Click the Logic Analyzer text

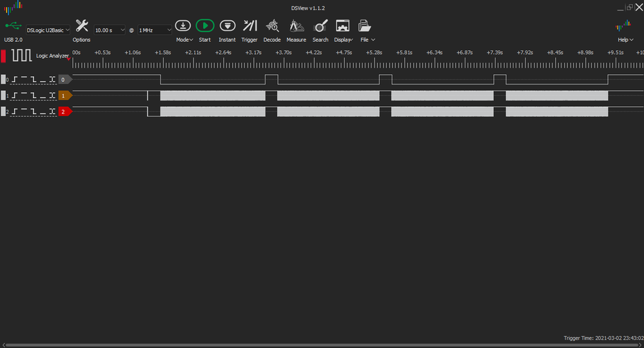point(53,56)
